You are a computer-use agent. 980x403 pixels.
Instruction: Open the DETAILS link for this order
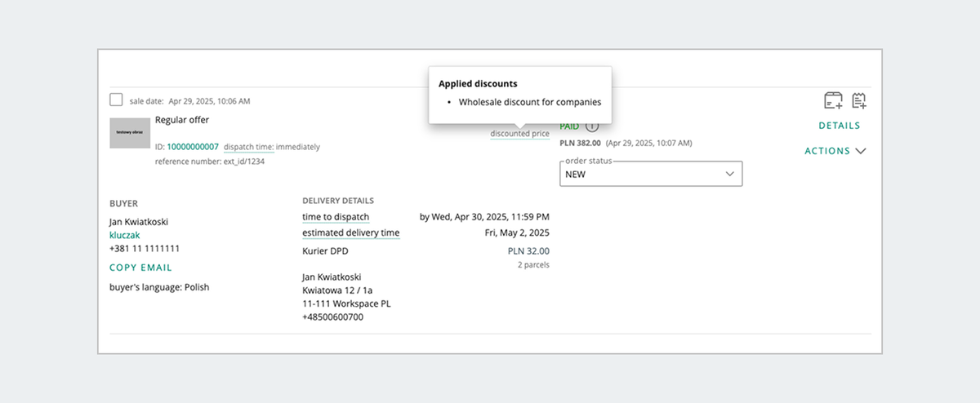(840, 126)
